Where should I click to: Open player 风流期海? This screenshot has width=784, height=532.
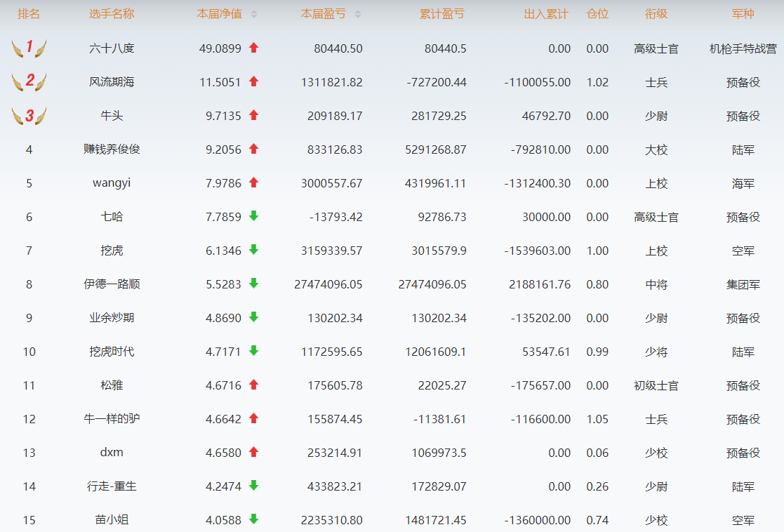coord(112,82)
